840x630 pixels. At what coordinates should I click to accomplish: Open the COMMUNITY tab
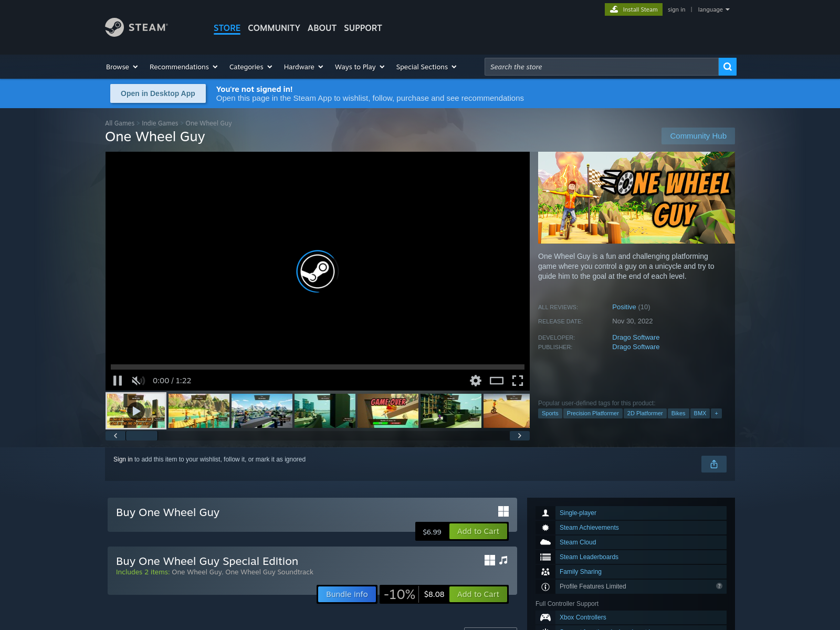274,28
